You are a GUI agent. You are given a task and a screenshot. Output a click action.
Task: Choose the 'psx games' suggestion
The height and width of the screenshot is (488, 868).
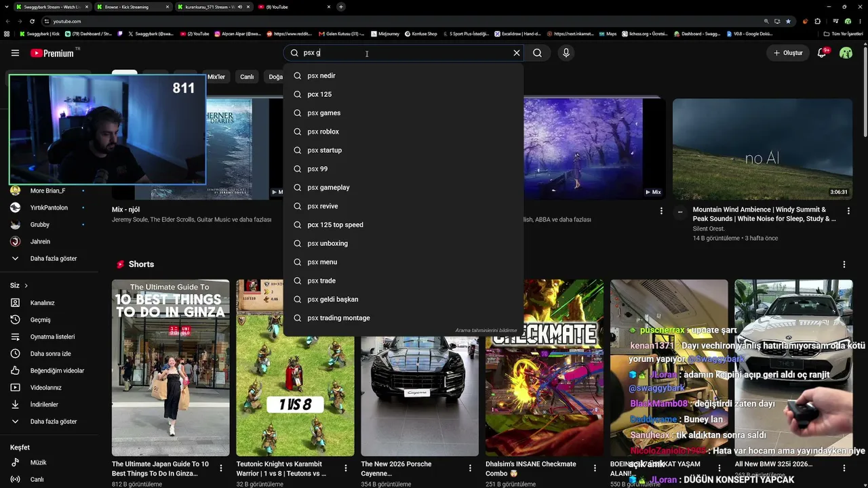click(x=403, y=113)
